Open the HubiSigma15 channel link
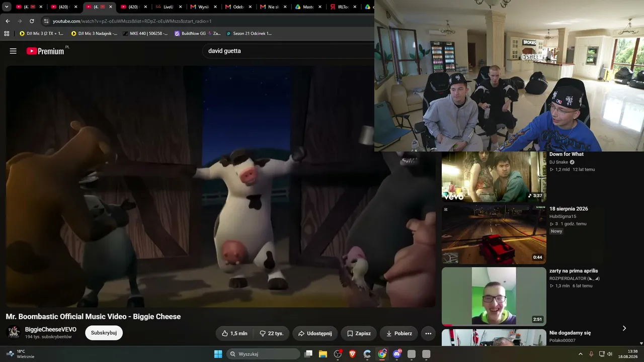This screenshot has width=644, height=362. tap(562, 216)
